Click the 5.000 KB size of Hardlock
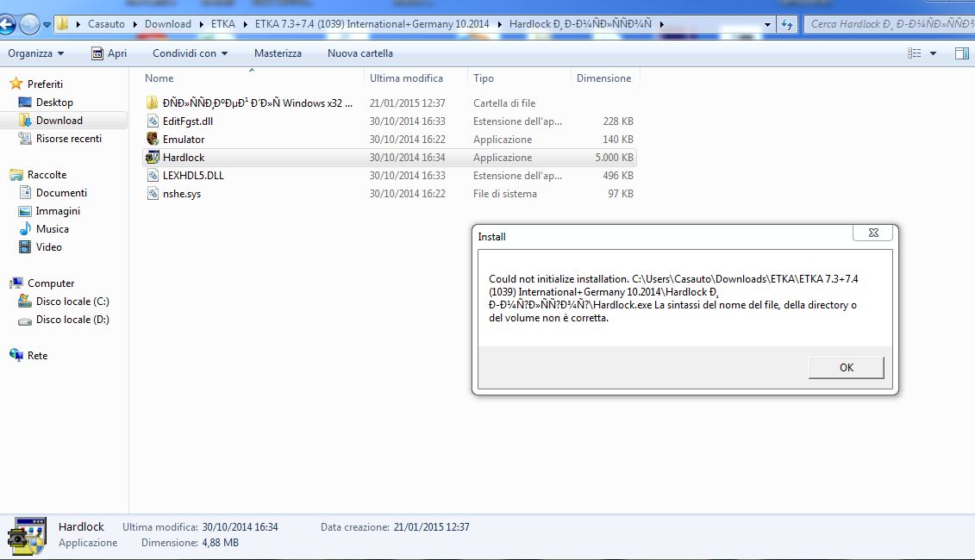Image resolution: width=975 pixels, height=560 pixels. (614, 157)
